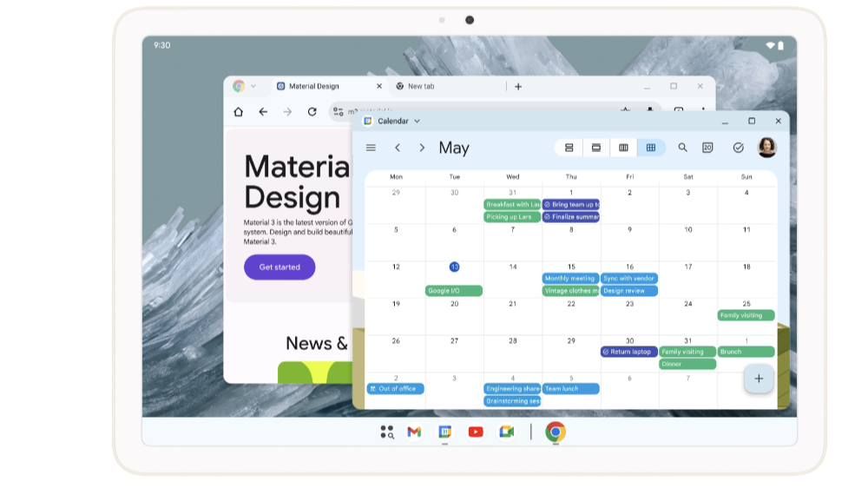Screen dimensions: 868x488
Task: Switch to the New tab in Chrome
Action: 421,87
